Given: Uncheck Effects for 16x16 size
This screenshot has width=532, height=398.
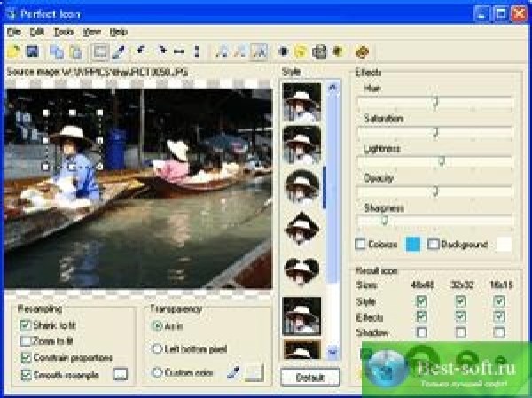Looking at the screenshot, I should pos(499,316).
